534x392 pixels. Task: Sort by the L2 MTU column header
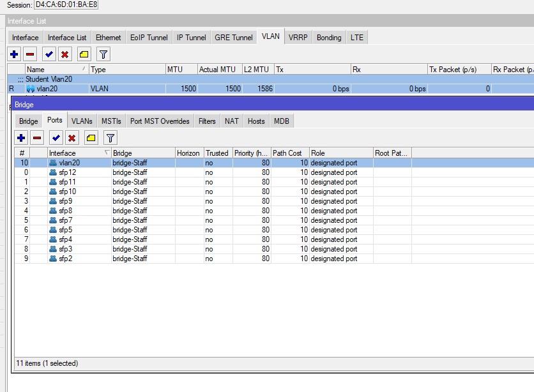coord(259,70)
